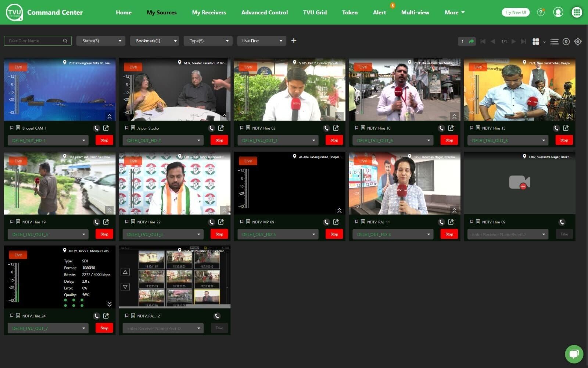Toggle bookmark for NDTV_Hire_19 source
This screenshot has height=368, width=588.
[12, 222]
